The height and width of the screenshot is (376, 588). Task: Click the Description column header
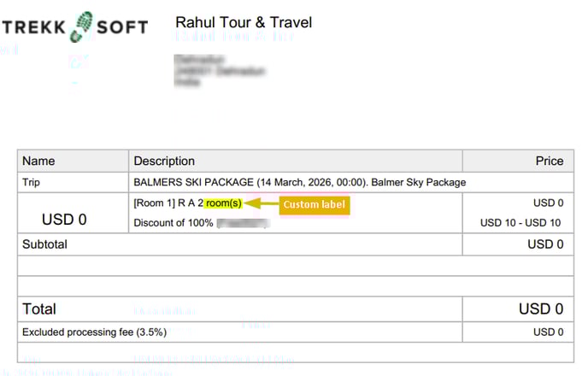[x=164, y=161]
